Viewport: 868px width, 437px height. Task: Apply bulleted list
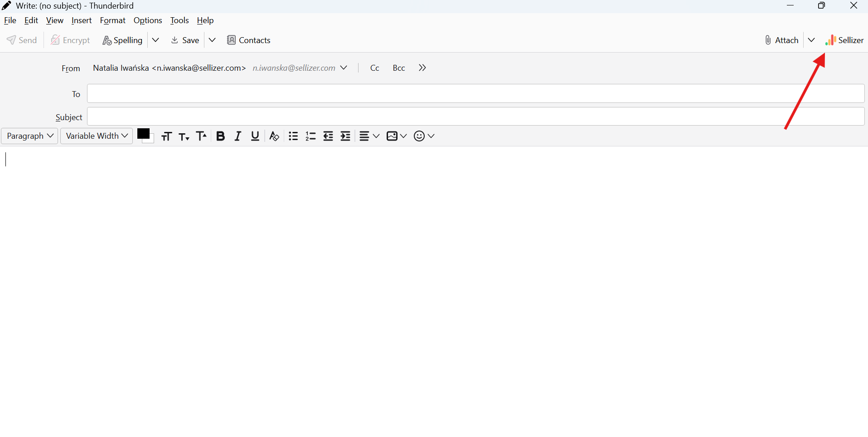[293, 136]
